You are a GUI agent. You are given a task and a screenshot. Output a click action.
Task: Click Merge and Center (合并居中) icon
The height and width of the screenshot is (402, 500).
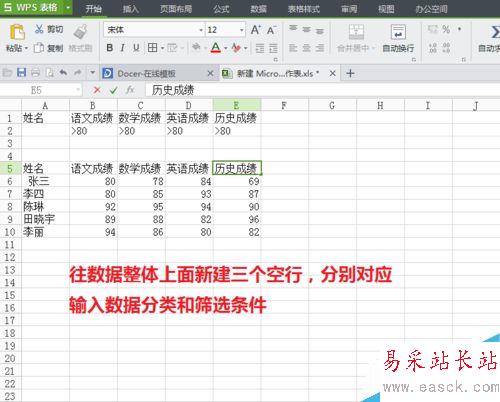pos(356,32)
